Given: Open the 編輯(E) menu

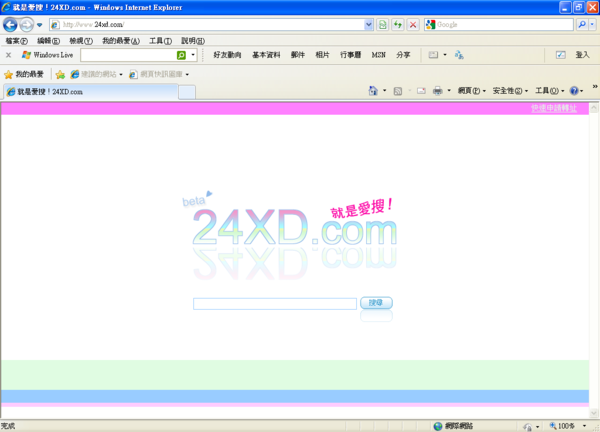Looking at the screenshot, I should [x=48, y=41].
